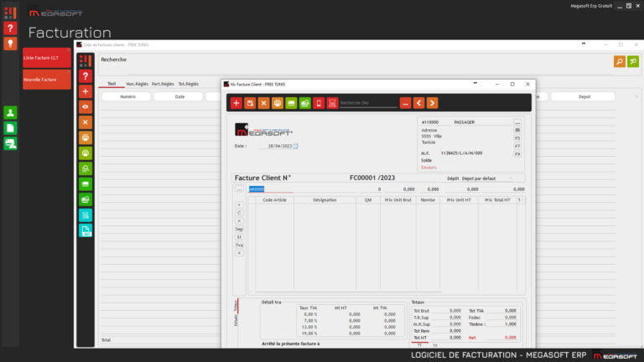The width and height of the screenshot is (644, 362).
Task: Click the orange lightbulb icon in main sidebar
Action: coord(10,44)
